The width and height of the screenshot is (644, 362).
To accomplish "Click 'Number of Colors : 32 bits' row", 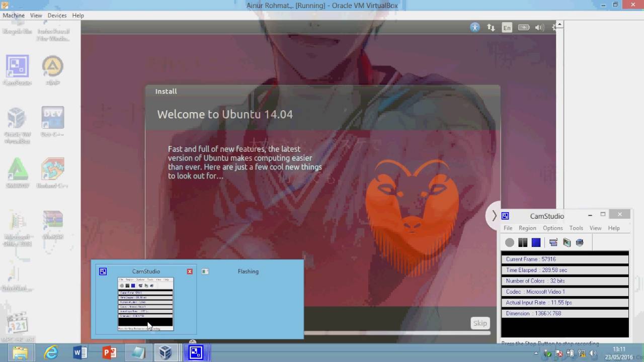I will point(565,281).
